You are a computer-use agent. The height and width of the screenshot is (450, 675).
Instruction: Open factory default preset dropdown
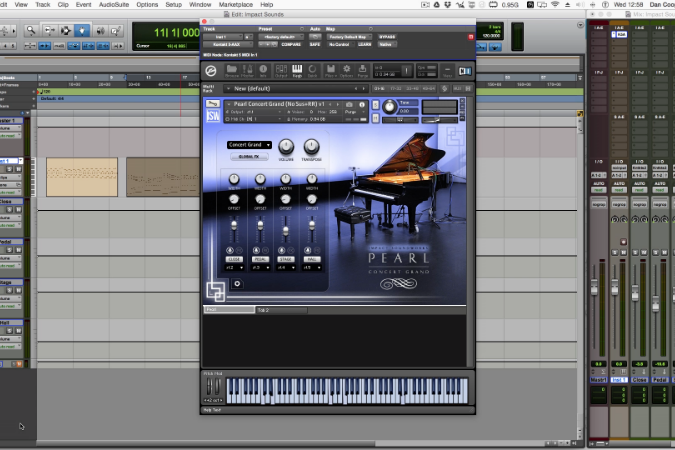tap(281, 37)
